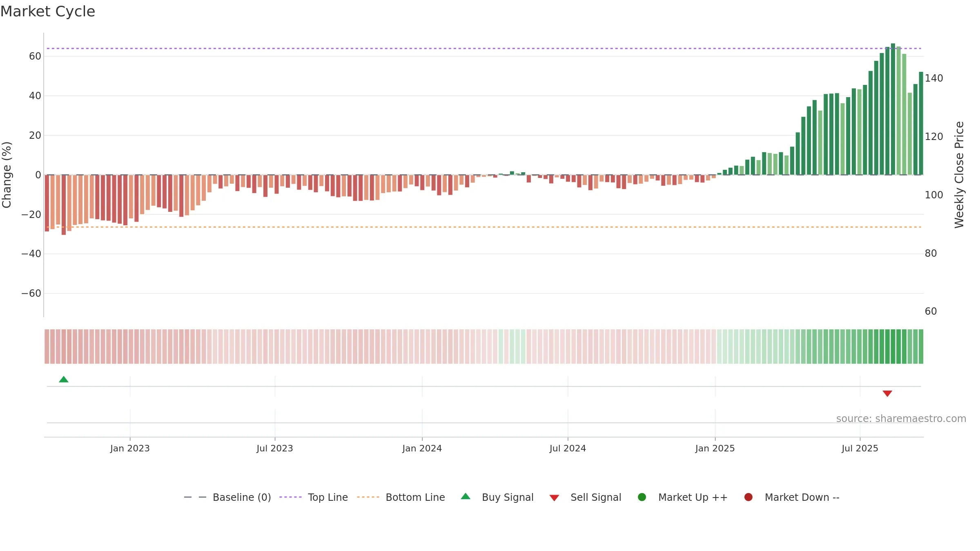Click the purple dotted Top Line in chart
The width and height of the screenshot is (980, 551).
point(484,49)
